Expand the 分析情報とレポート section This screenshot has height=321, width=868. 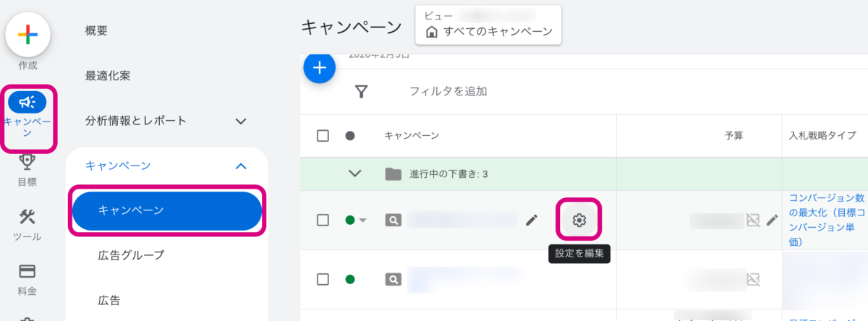tap(241, 121)
